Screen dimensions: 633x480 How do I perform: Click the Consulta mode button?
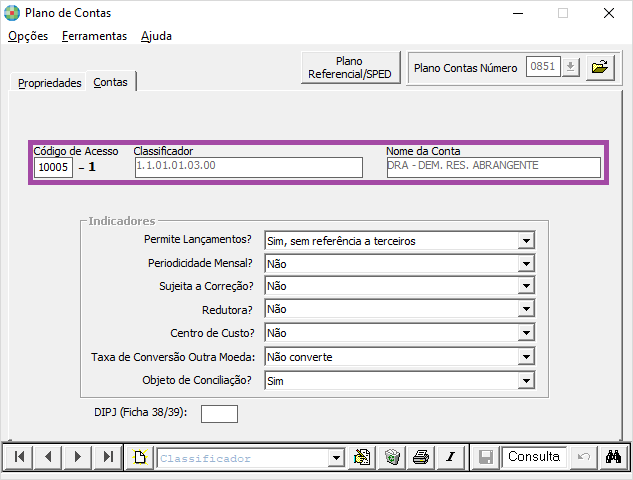tap(534, 457)
